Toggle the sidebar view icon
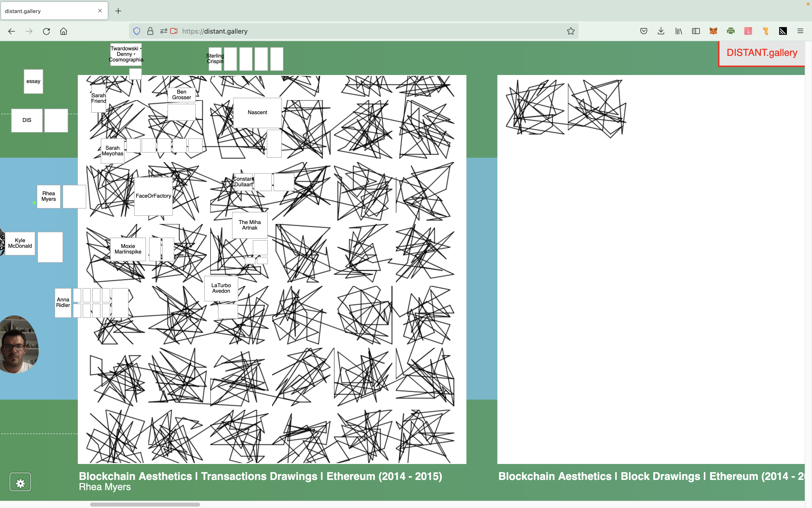The image size is (812, 508). tap(696, 31)
